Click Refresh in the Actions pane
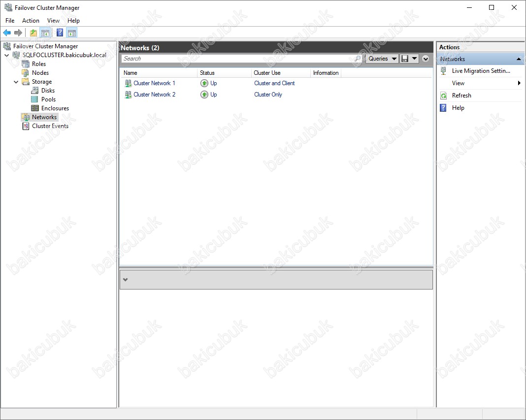 click(461, 95)
